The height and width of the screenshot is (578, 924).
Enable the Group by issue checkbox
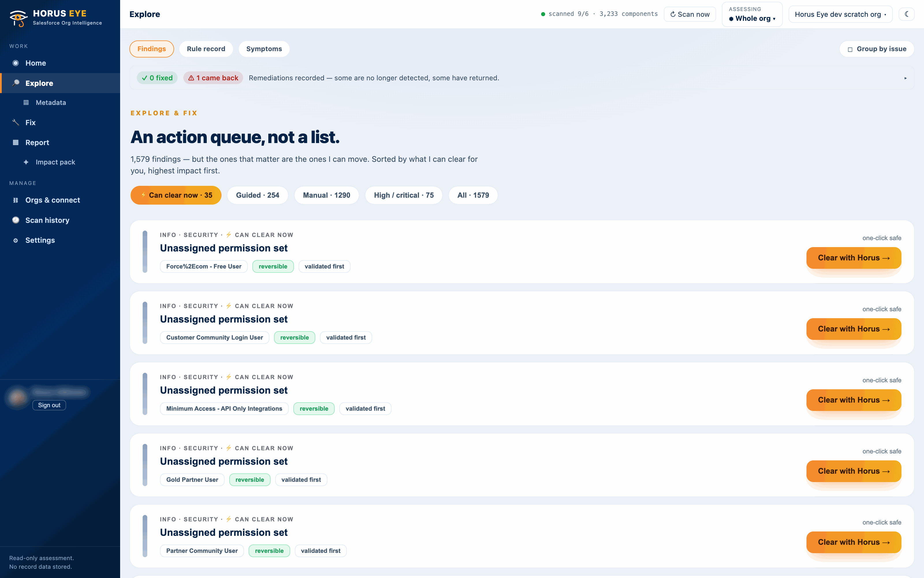[x=850, y=49]
